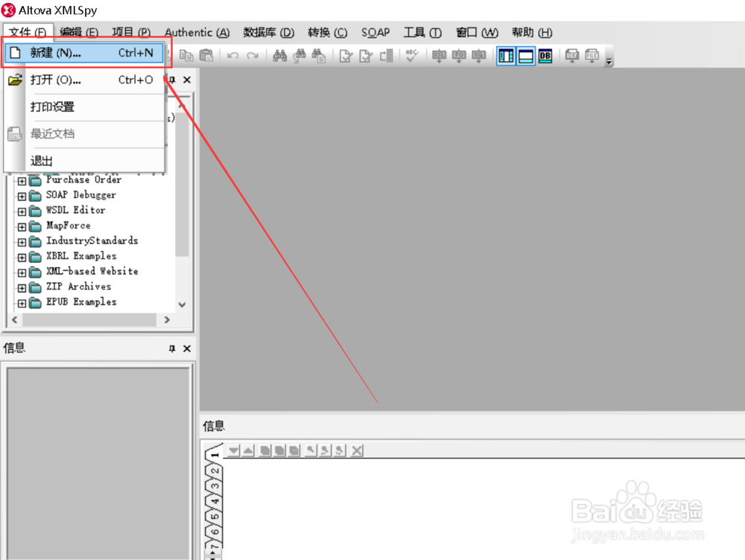The width and height of the screenshot is (745, 560).
Task: Open toolbar overflow options arrow
Action: tap(609, 61)
